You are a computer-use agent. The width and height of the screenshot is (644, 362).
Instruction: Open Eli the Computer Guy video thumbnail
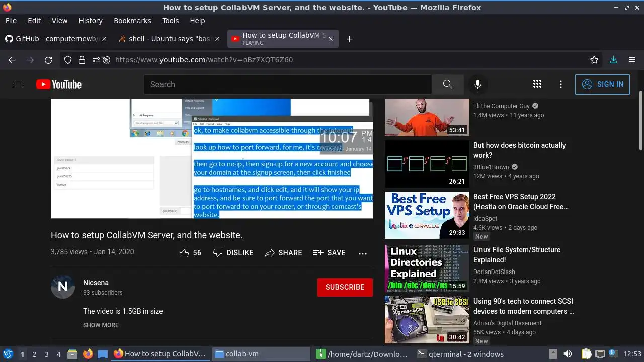427,117
